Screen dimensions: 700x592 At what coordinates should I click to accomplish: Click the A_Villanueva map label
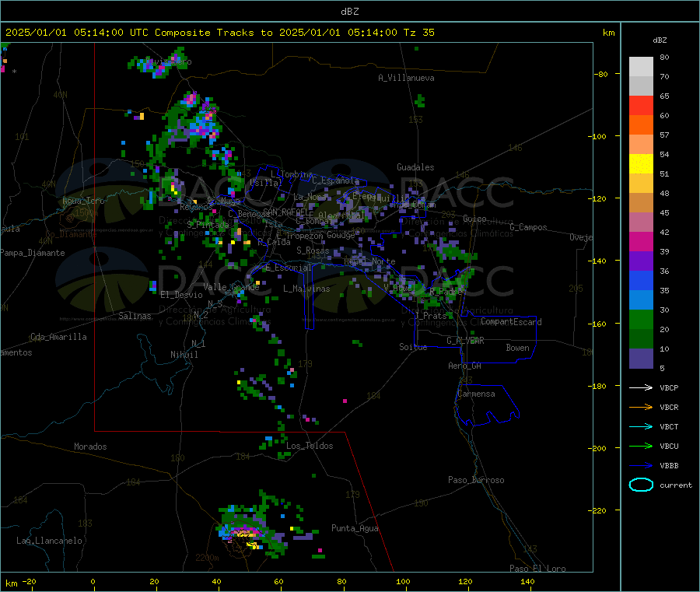tap(406, 78)
